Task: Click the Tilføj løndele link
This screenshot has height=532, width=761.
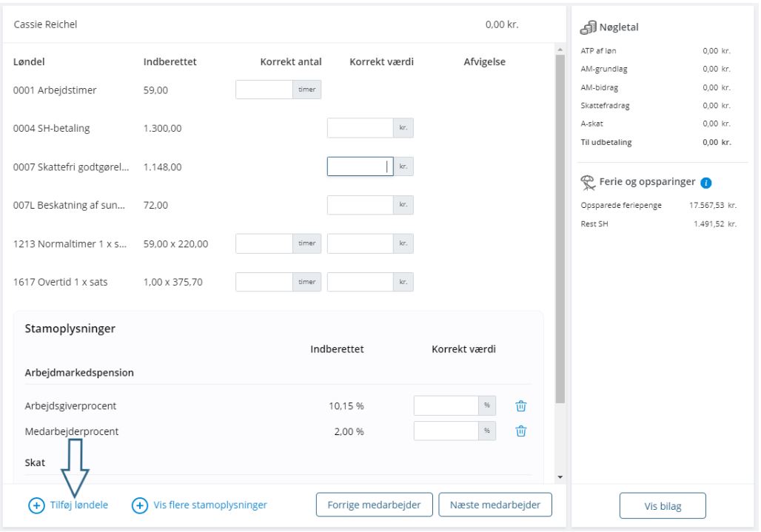Action: tap(79, 505)
